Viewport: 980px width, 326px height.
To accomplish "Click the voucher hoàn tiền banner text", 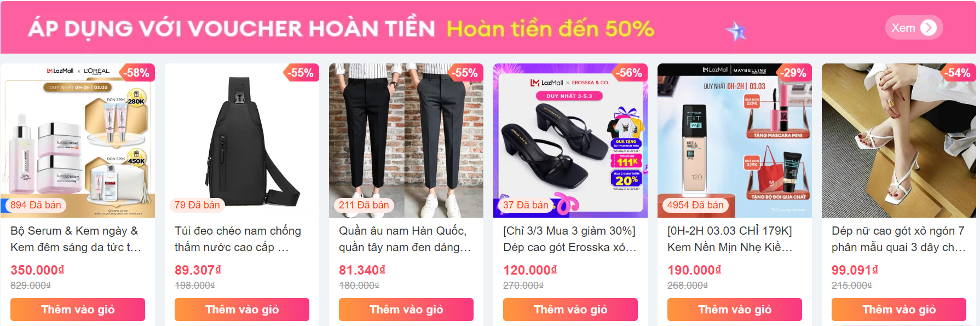I will click(341, 28).
